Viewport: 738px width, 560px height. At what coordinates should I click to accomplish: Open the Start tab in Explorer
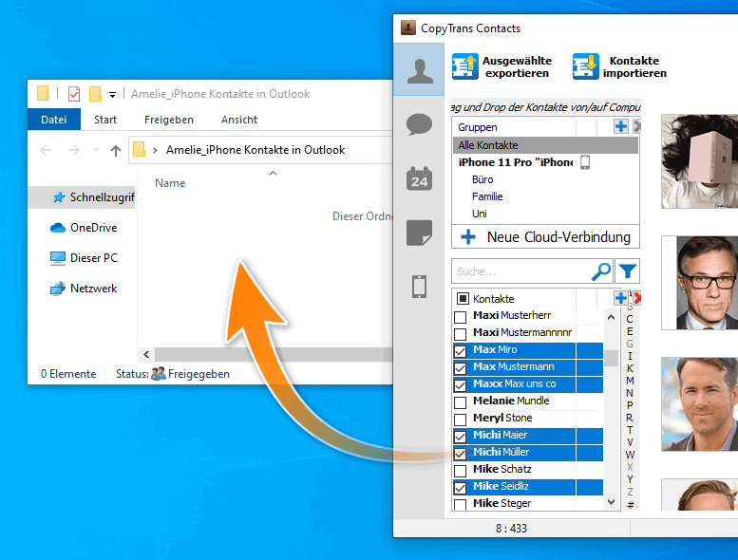tap(105, 120)
